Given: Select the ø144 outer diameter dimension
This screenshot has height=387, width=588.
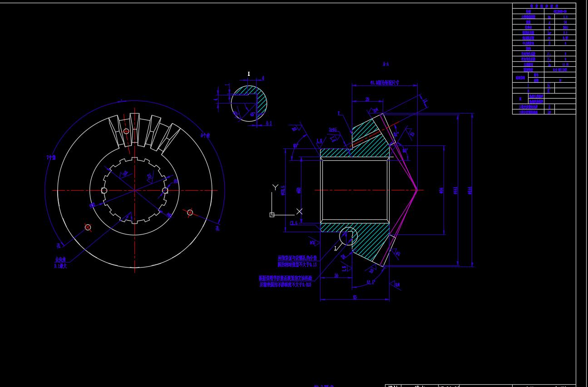Looking at the screenshot, I should pyautogui.click(x=470, y=190).
